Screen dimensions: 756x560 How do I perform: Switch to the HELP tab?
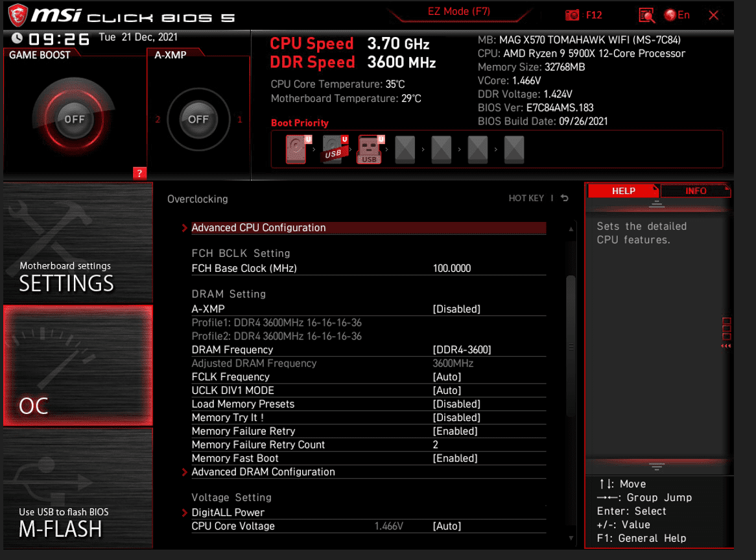[x=623, y=191]
